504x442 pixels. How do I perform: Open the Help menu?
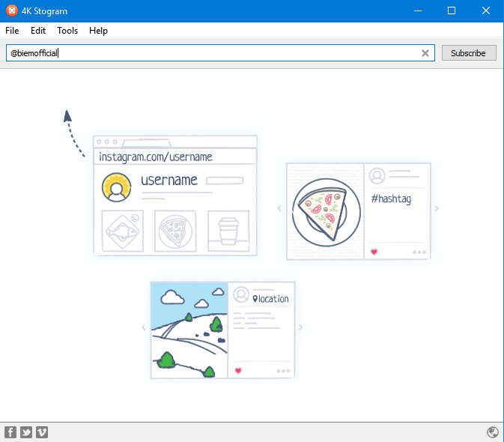point(98,31)
